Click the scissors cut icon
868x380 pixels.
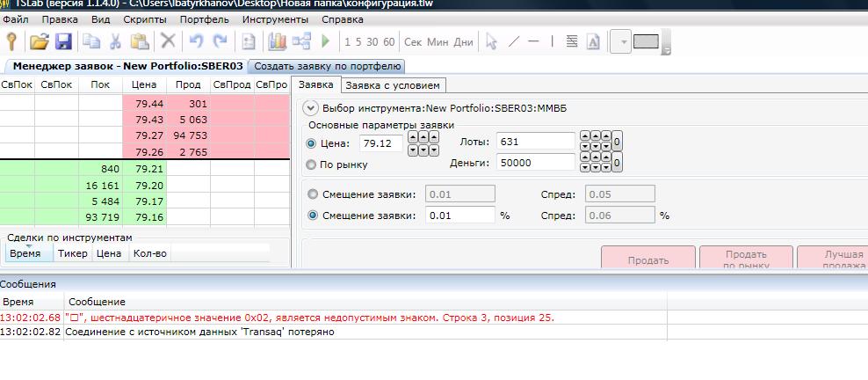coord(115,40)
